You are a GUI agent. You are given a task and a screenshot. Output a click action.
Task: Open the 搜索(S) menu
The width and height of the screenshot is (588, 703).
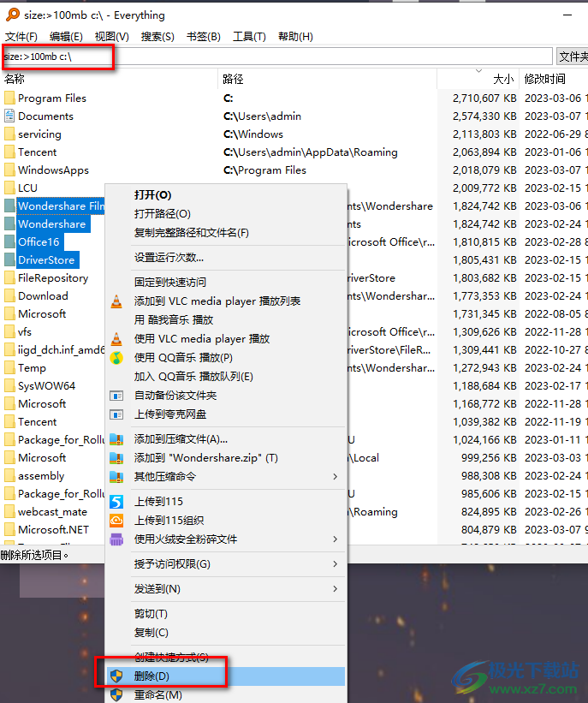[157, 36]
